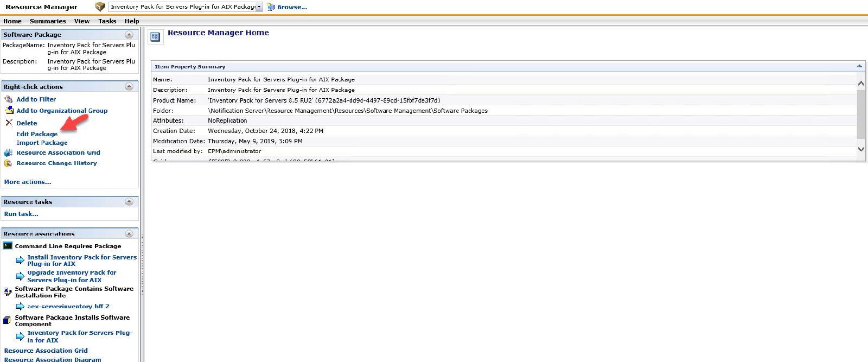Open the Summaries menu
Viewport: 868px width, 362px height.
tap(48, 21)
